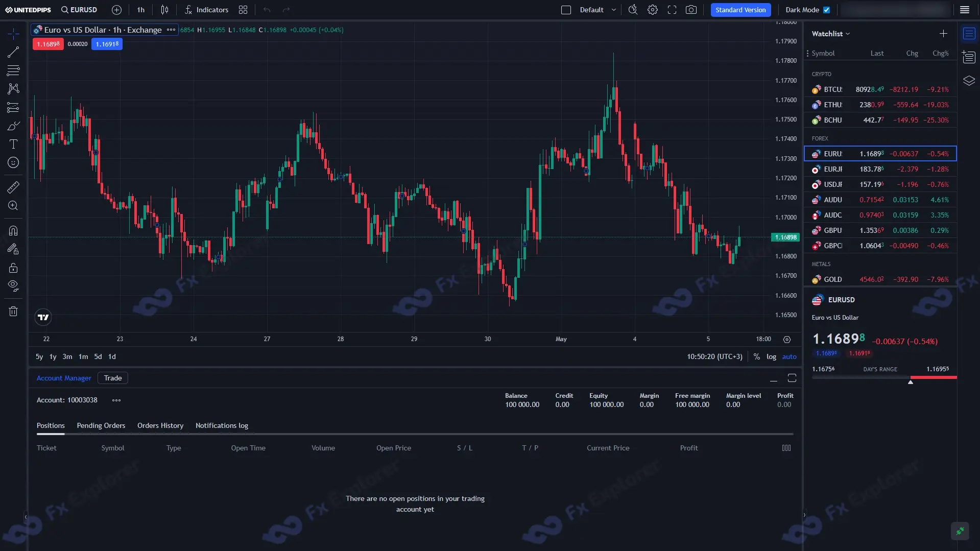Screen dimensions: 980x551
Task: Open the chart legend more options
Action: click(x=171, y=30)
